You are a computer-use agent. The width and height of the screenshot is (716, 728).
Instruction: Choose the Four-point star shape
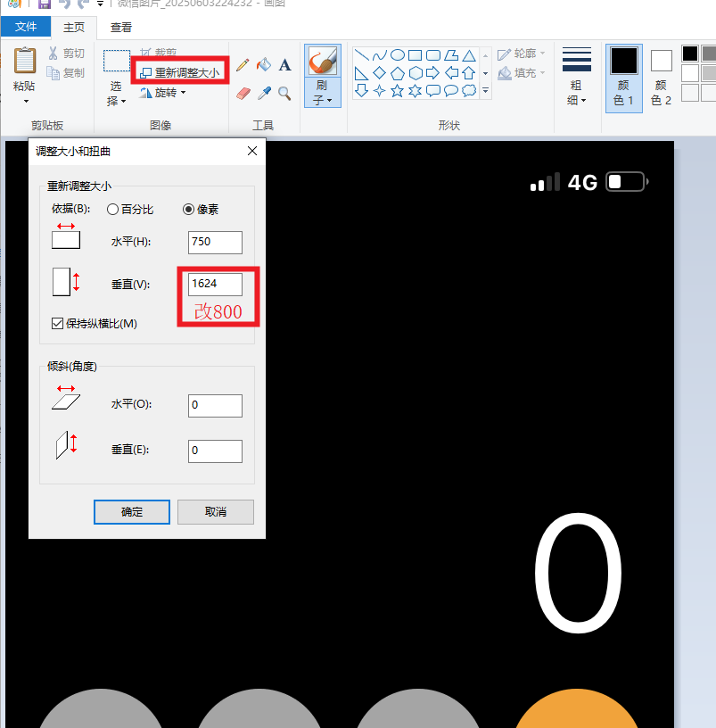pos(380,90)
